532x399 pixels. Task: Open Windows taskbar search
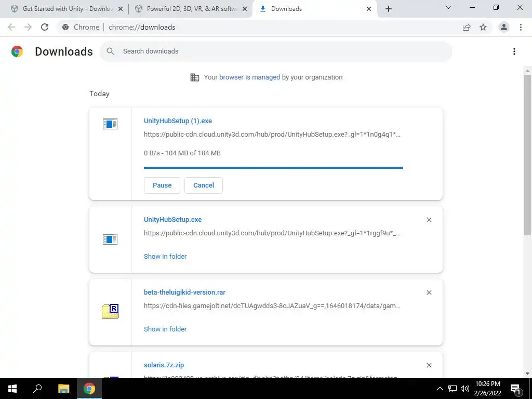tap(37, 389)
